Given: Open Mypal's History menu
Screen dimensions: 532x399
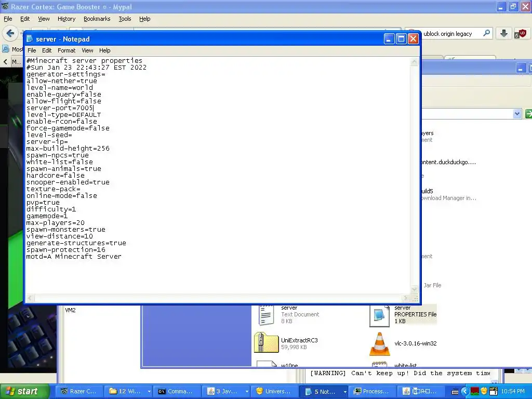Looking at the screenshot, I should [x=66, y=19].
